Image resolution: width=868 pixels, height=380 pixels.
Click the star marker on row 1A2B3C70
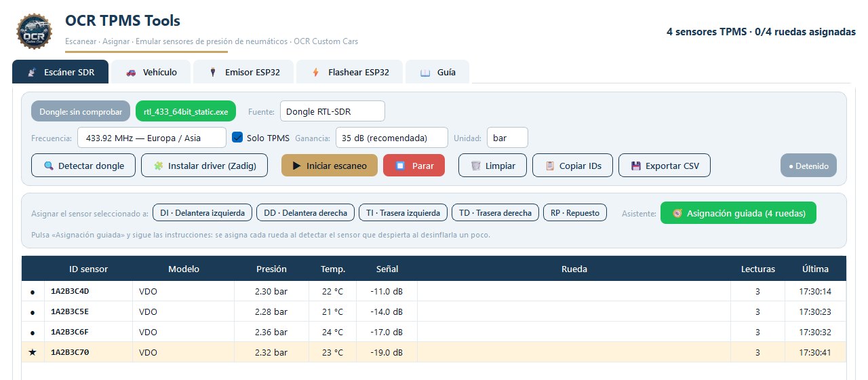tap(33, 353)
